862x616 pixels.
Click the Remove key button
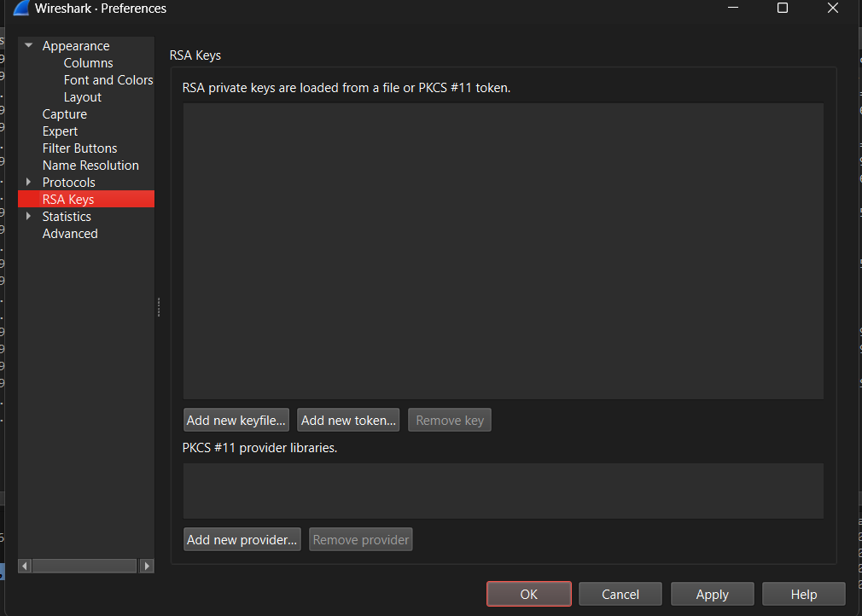pyautogui.click(x=449, y=421)
